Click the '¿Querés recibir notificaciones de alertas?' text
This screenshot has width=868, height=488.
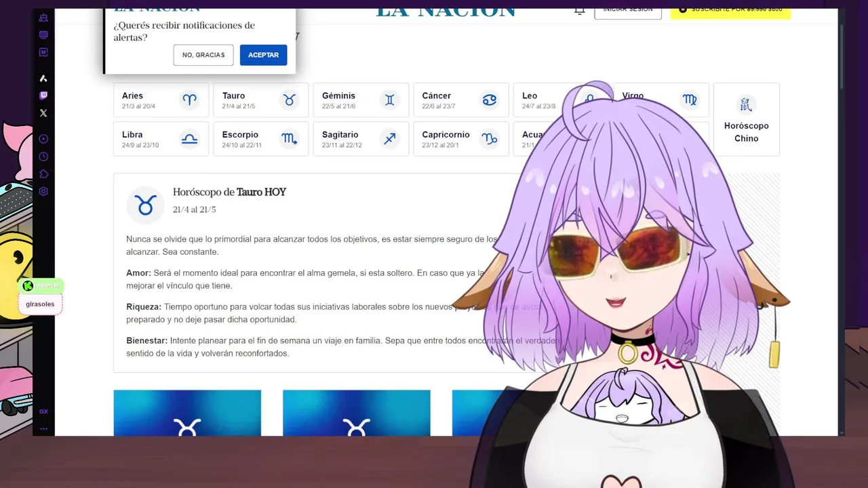click(x=184, y=31)
